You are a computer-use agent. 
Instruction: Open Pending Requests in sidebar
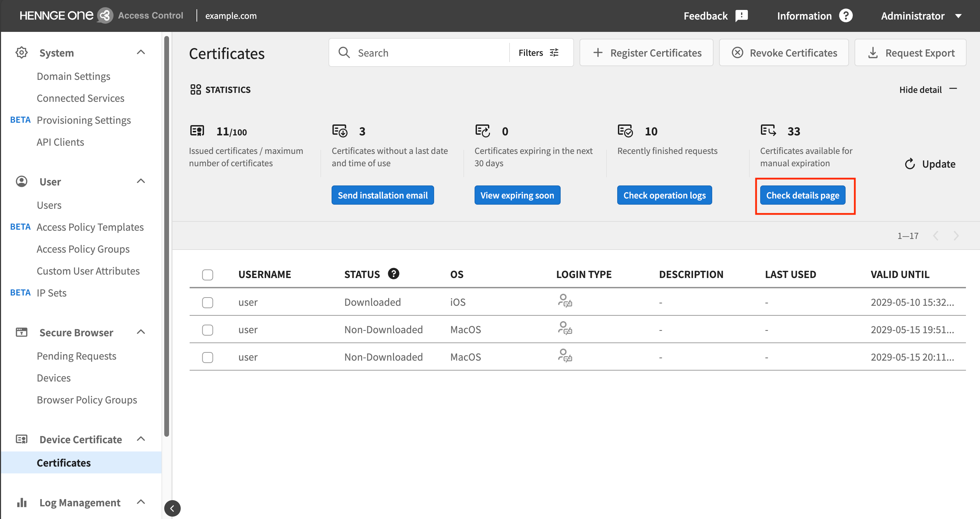pyautogui.click(x=76, y=356)
